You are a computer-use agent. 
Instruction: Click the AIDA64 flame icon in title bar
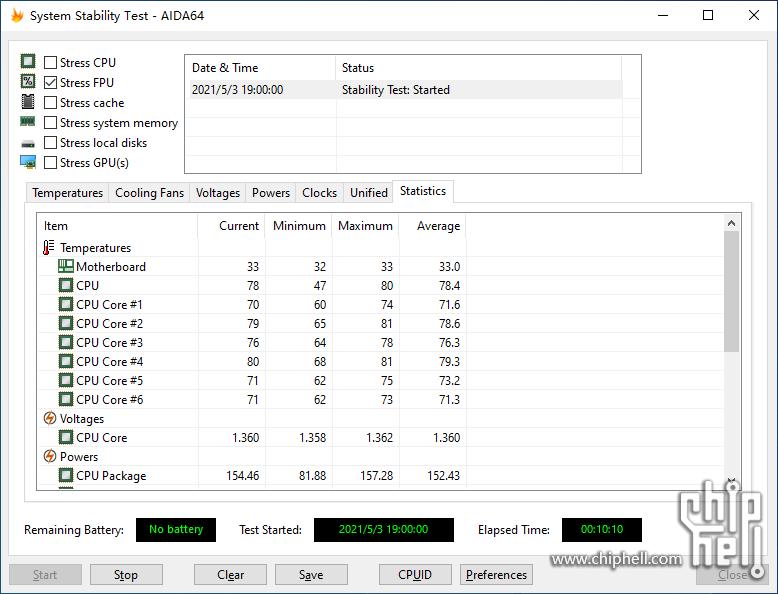[17, 15]
